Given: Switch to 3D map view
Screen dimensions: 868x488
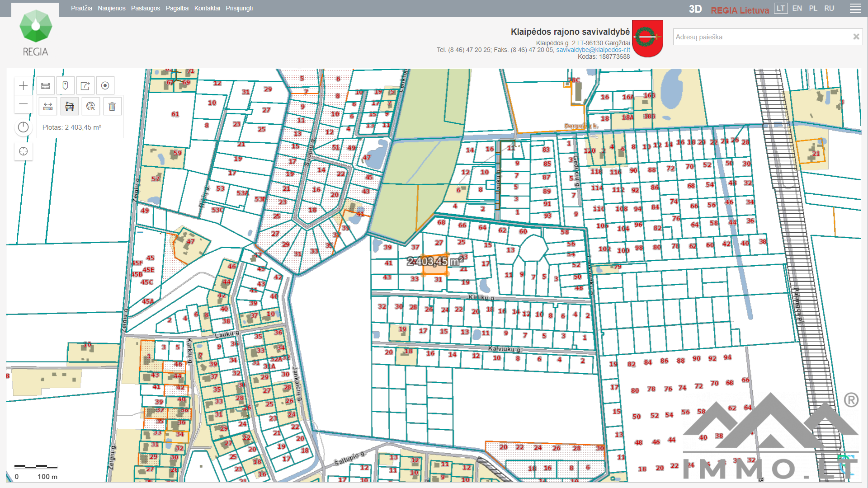Looking at the screenshot, I should point(695,9).
